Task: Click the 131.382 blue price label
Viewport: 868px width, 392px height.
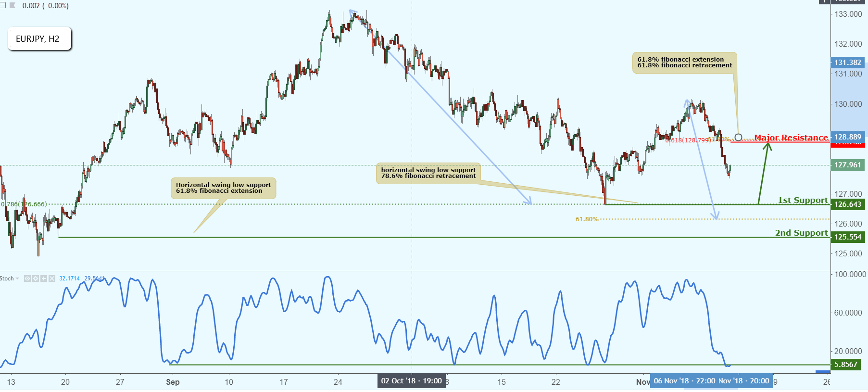Action: tap(848, 63)
